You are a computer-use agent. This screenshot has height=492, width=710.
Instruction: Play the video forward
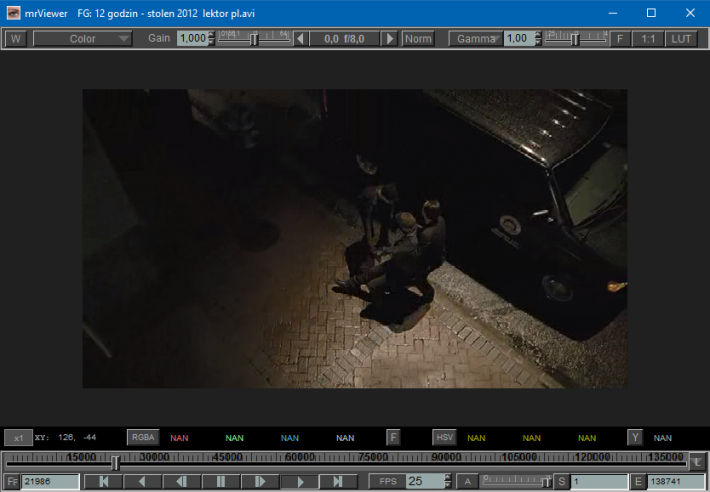pyautogui.click(x=299, y=482)
